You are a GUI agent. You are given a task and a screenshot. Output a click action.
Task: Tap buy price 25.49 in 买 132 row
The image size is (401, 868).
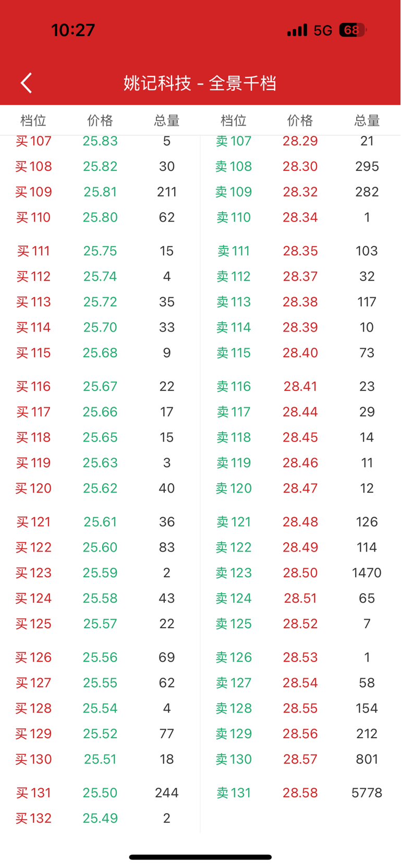pyautogui.click(x=100, y=818)
